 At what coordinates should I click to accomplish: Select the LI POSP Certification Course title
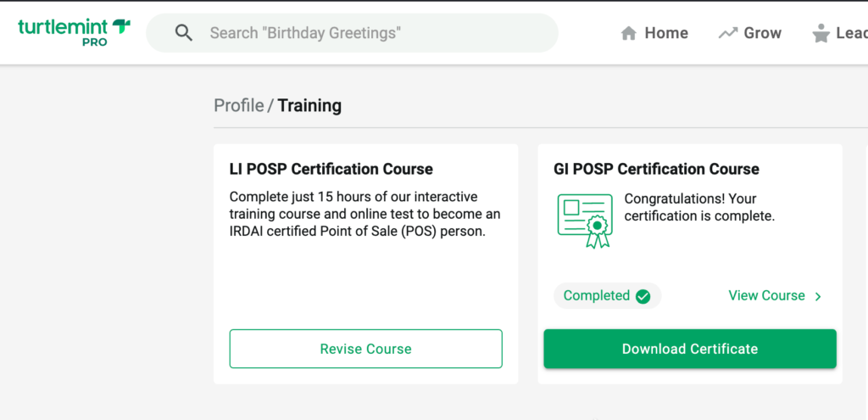(x=331, y=169)
